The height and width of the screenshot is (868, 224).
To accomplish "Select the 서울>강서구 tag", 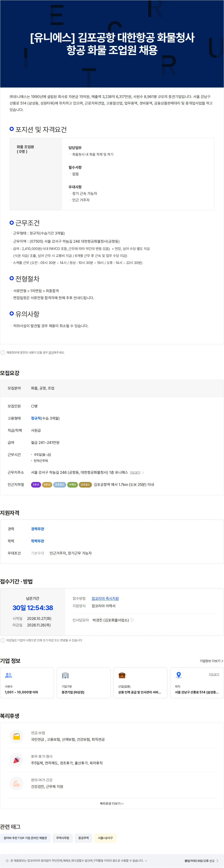I will [x=105, y=838].
